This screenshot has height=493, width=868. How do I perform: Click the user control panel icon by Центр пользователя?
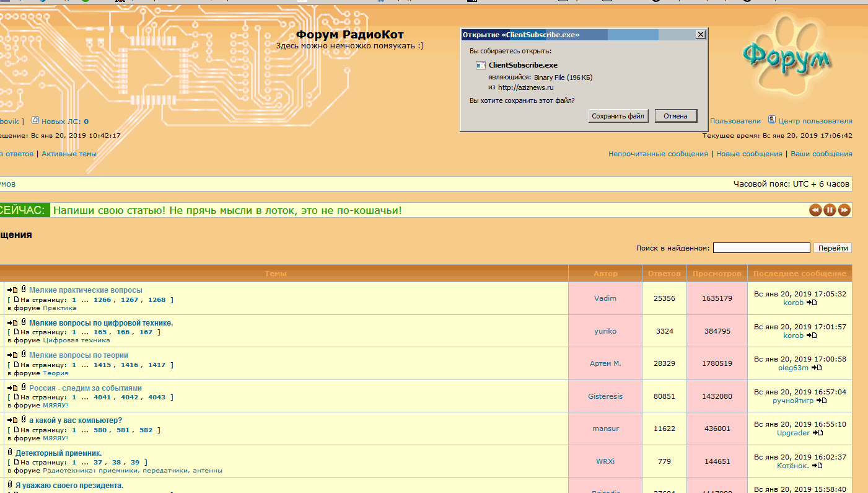pyautogui.click(x=772, y=120)
